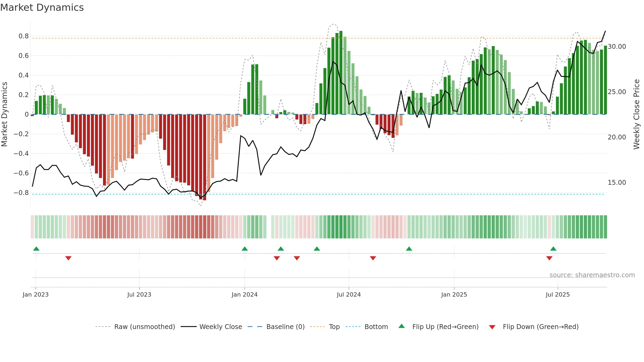
Task: Click the Market Dynamics chart title
Action: pos(42,8)
